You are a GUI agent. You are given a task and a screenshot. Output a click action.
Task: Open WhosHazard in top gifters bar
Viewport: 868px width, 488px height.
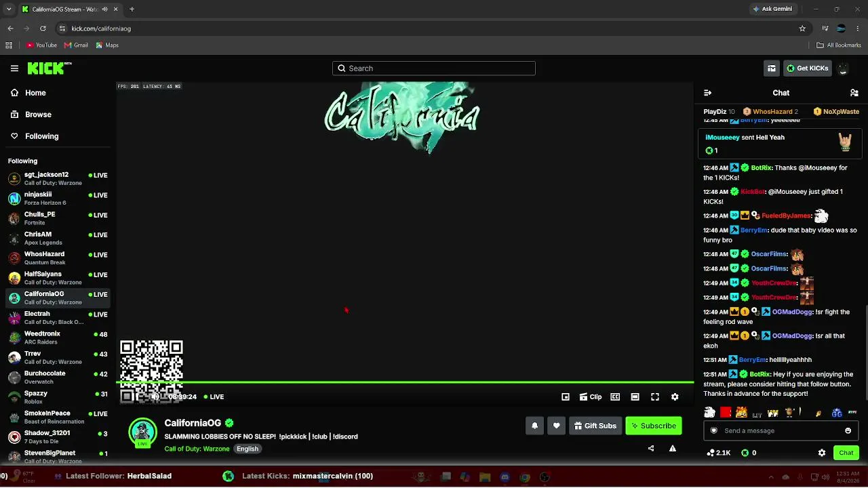coord(771,112)
